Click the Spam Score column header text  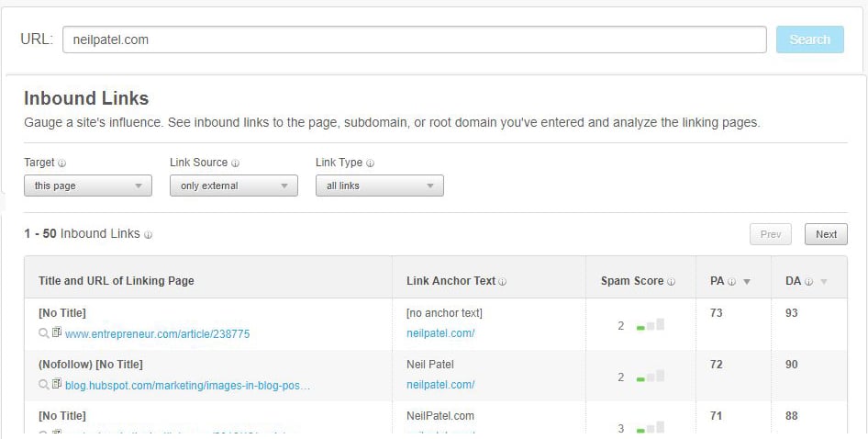click(x=632, y=280)
